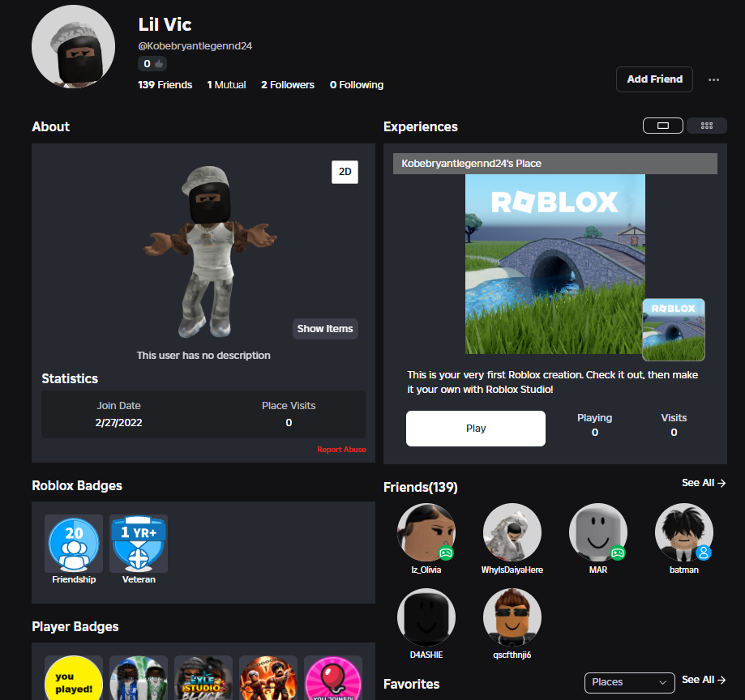The height and width of the screenshot is (700, 745).
Task: Click the Report Abuse link
Action: 341,450
